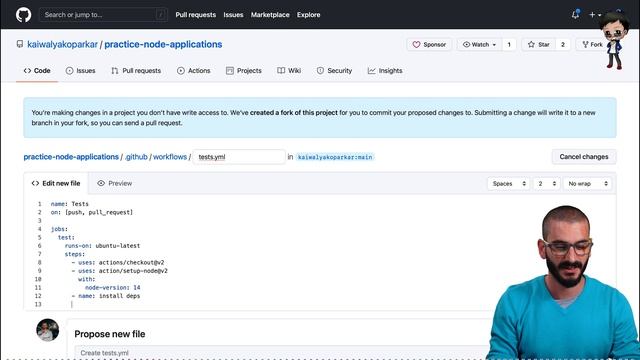The width and height of the screenshot is (640, 360).
Task: Click the kaiwalyakoparkar:main branch label
Action: (335, 157)
